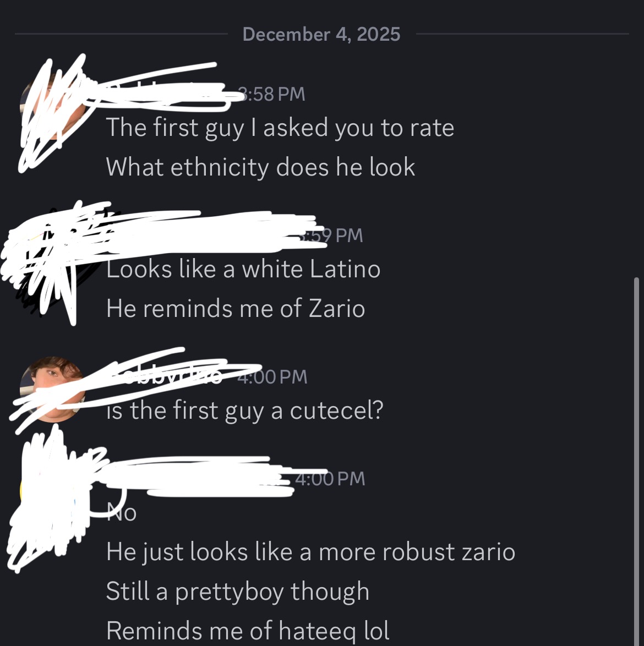Select message "is the first guy a cutecel?"
This screenshot has height=646, width=644.
coord(244,410)
